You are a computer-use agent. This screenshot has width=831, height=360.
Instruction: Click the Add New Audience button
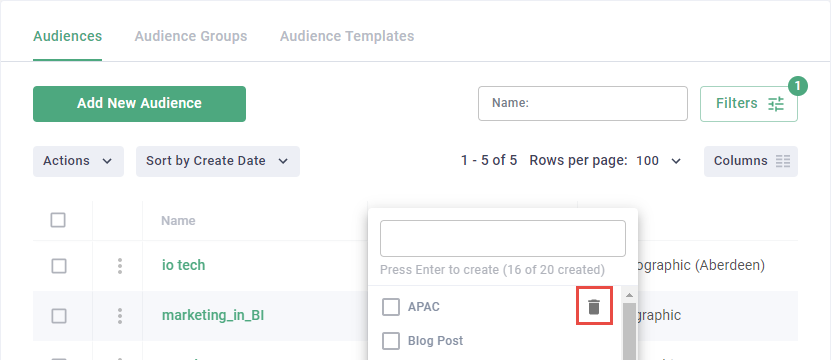pos(139,104)
